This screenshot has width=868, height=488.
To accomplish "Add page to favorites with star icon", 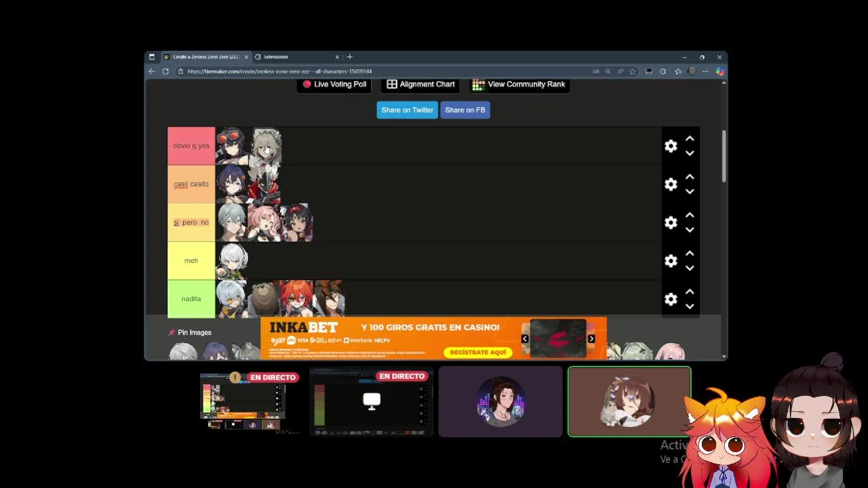I will pos(633,71).
